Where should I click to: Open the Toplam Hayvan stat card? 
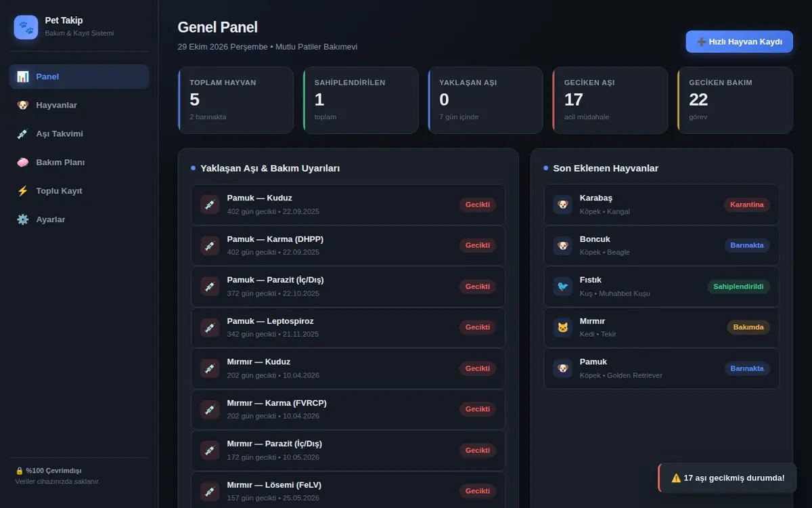point(236,100)
